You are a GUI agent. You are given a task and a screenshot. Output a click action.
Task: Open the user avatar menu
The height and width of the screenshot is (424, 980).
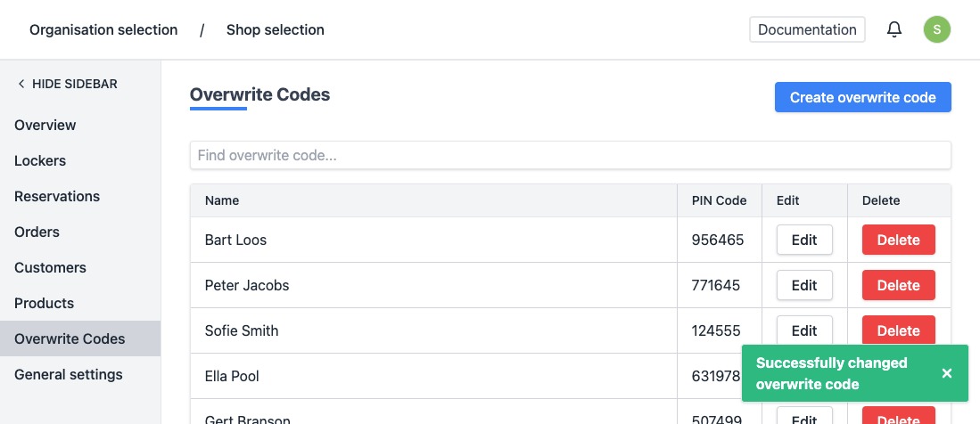(x=936, y=29)
